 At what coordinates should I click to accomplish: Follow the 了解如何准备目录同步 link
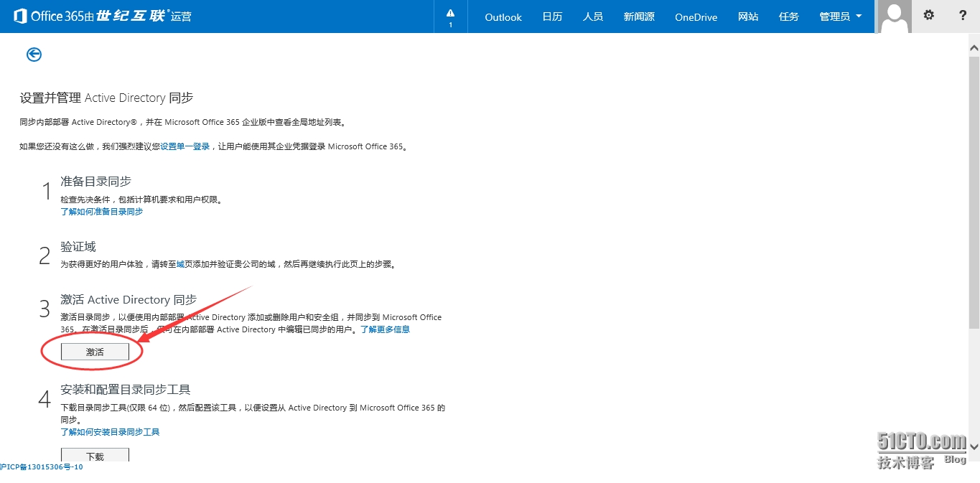101,212
